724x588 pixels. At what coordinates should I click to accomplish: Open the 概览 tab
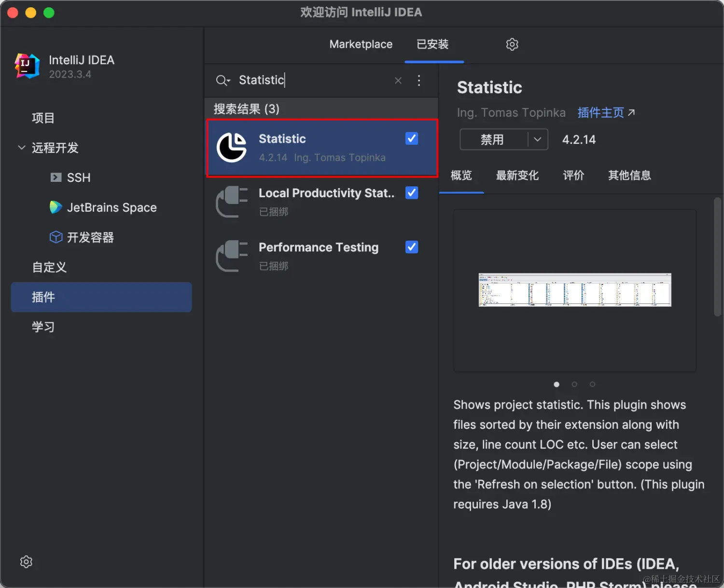(461, 176)
